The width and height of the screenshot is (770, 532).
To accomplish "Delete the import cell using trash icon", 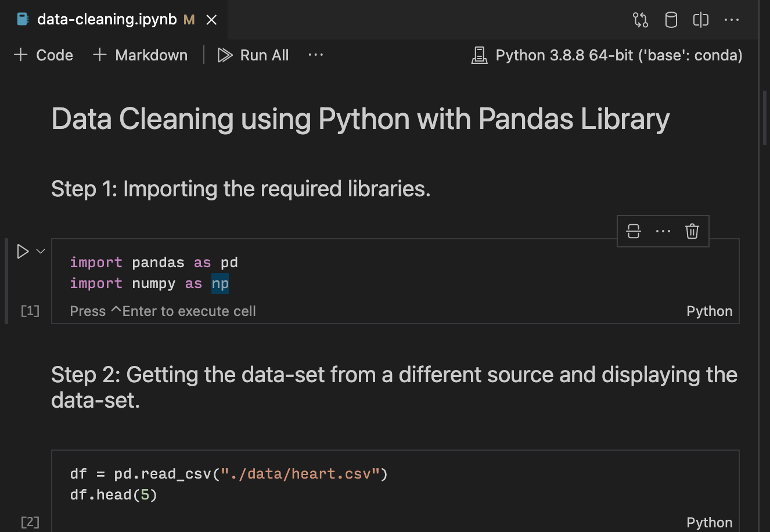I will [692, 231].
